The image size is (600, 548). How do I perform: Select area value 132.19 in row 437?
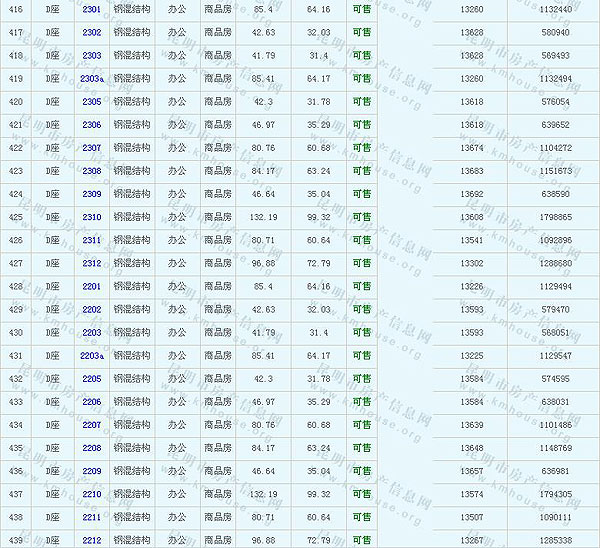point(264,494)
